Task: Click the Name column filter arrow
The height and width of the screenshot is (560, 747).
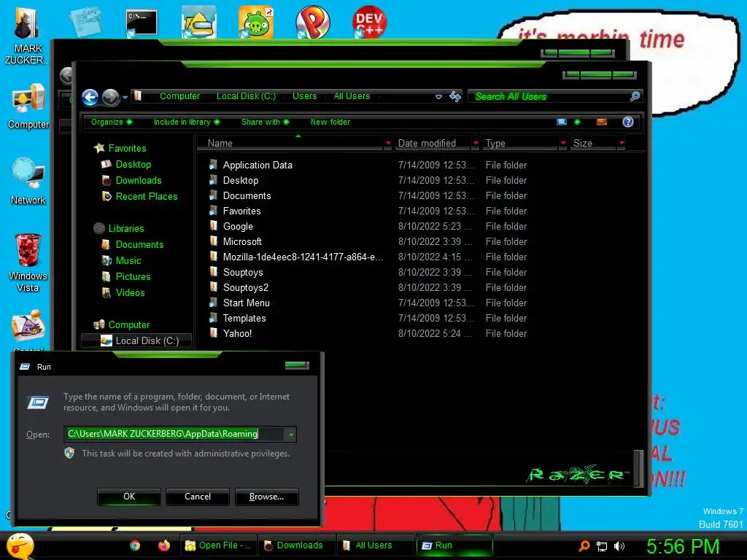Action: pyautogui.click(x=388, y=143)
